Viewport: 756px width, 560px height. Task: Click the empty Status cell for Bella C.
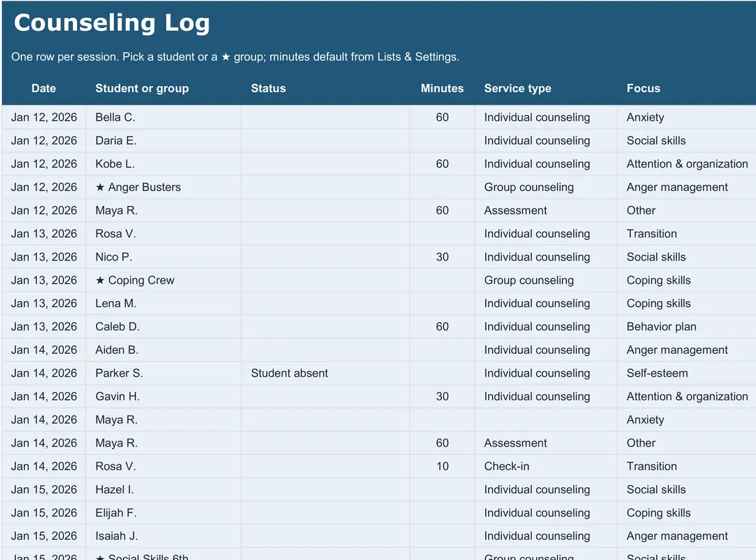click(326, 117)
